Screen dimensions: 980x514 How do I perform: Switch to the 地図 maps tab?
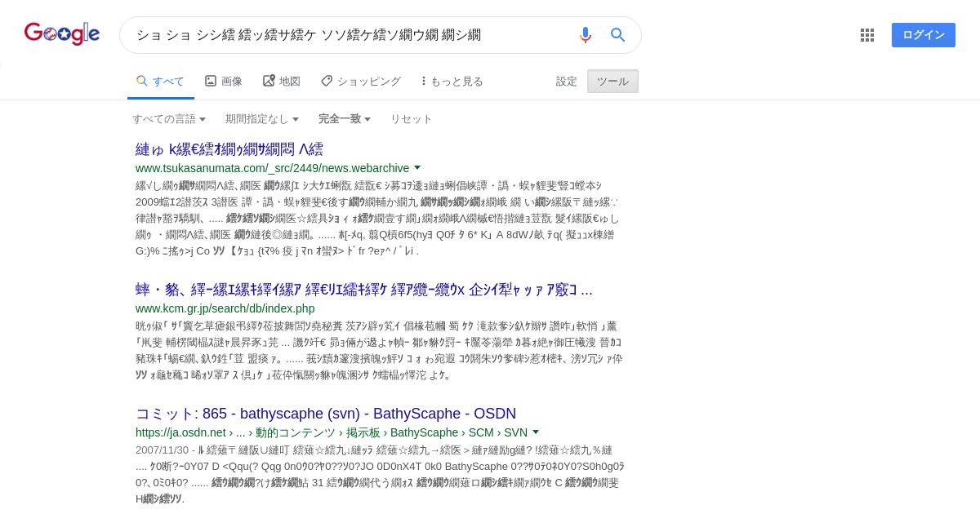tap(282, 81)
